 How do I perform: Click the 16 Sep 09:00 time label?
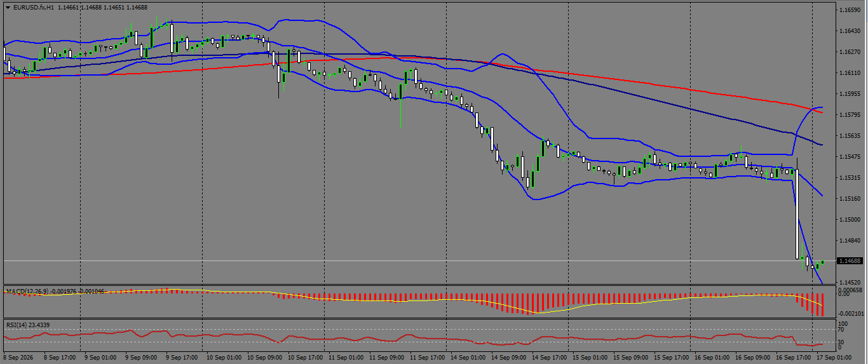click(752, 358)
